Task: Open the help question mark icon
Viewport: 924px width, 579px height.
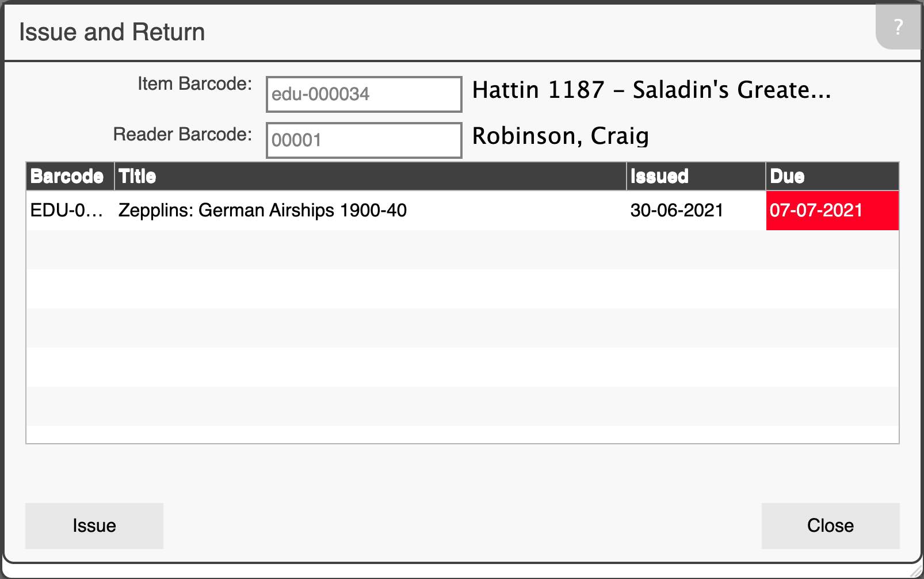Action: tap(898, 26)
